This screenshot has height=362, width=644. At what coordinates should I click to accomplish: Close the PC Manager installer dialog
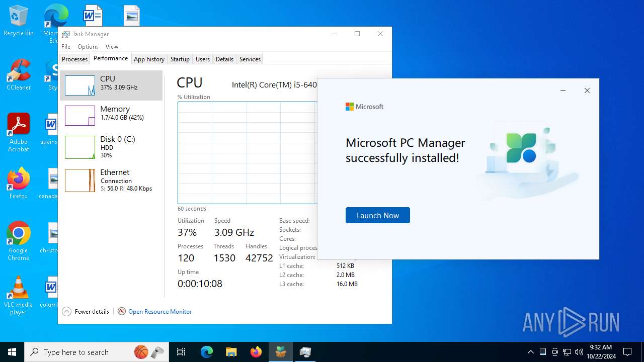point(587,90)
